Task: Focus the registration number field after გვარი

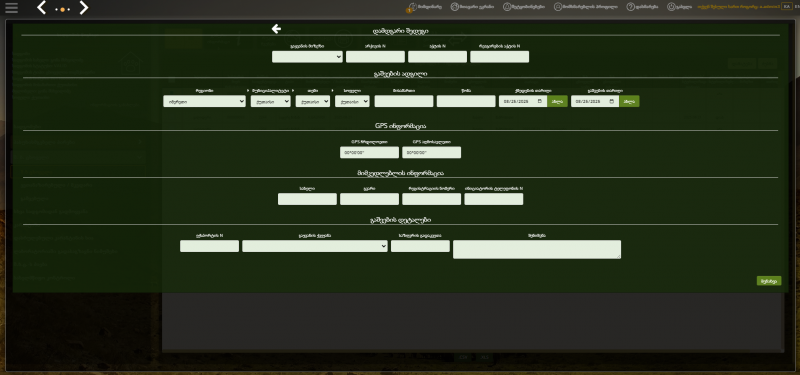Action: pyautogui.click(x=431, y=199)
